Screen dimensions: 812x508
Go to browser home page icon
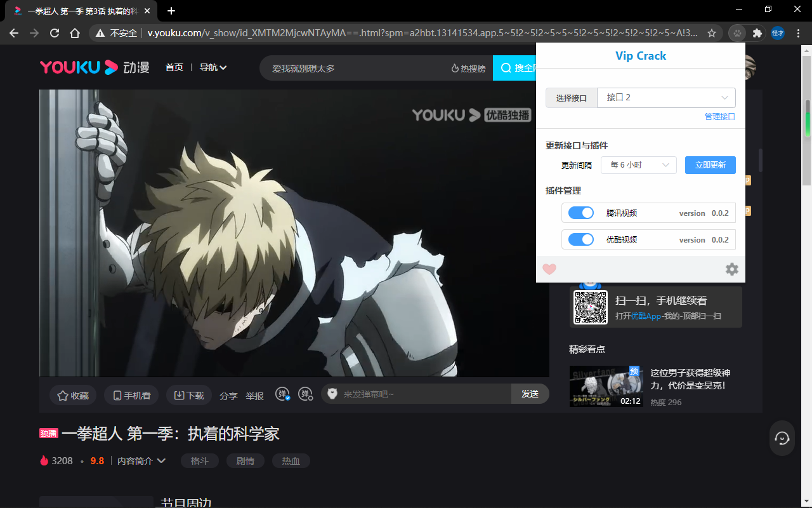tap(75, 33)
